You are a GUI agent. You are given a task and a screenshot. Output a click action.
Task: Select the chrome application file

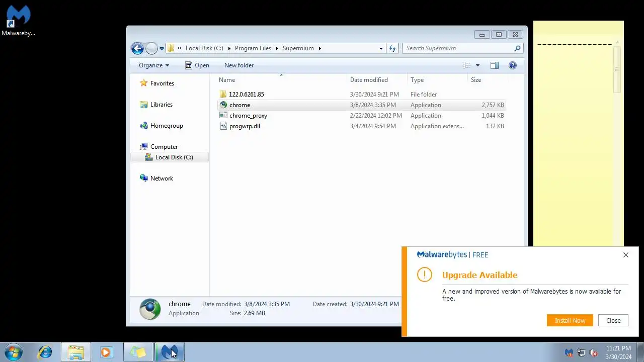click(x=361, y=105)
